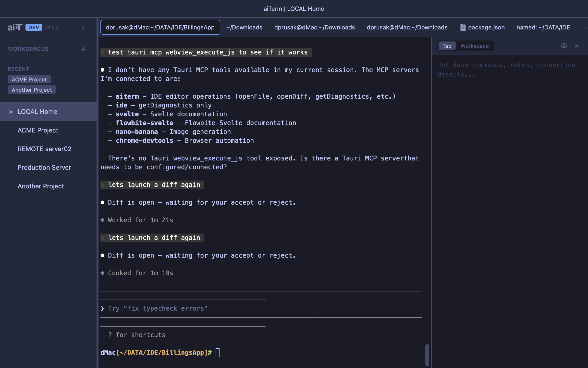588x368 pixels.
Task: Select the LOCAL Home workspace
Action: pyautogui.click(x=37, y=112)
